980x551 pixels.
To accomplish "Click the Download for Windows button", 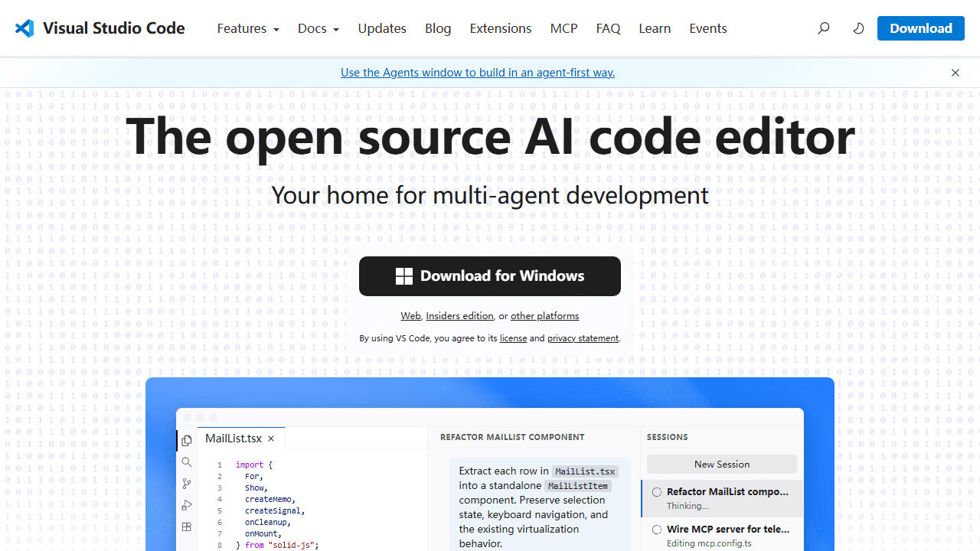I will pyautogui.click(x=490, y=276).
